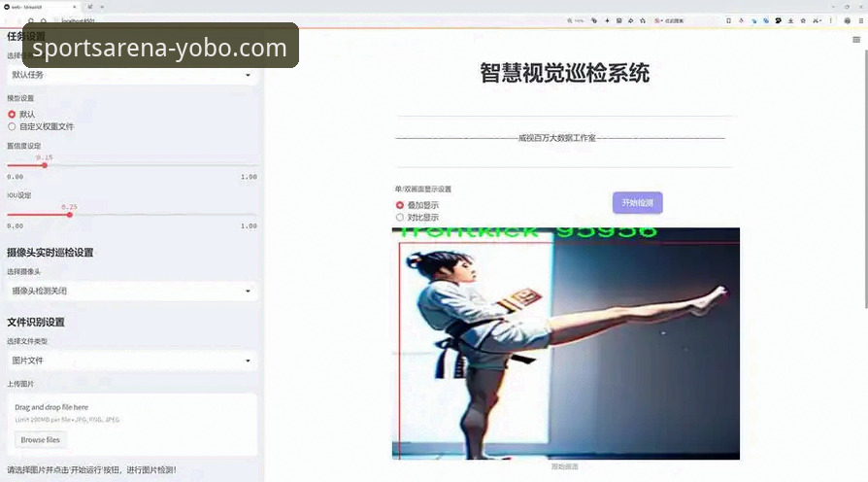
Task: Close the 'web - Streamlit' browser tab
Action: tap(74, 7)
